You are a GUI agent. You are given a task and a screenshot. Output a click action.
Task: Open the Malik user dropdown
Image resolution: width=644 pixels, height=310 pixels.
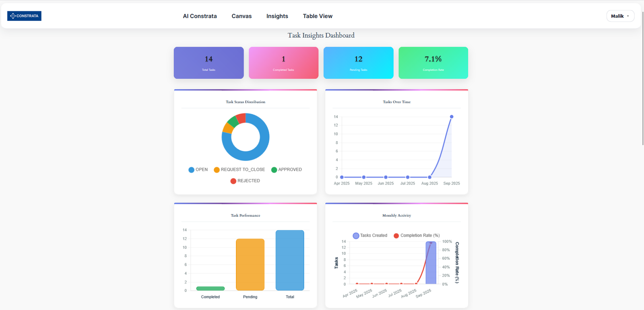coord(620,16)
